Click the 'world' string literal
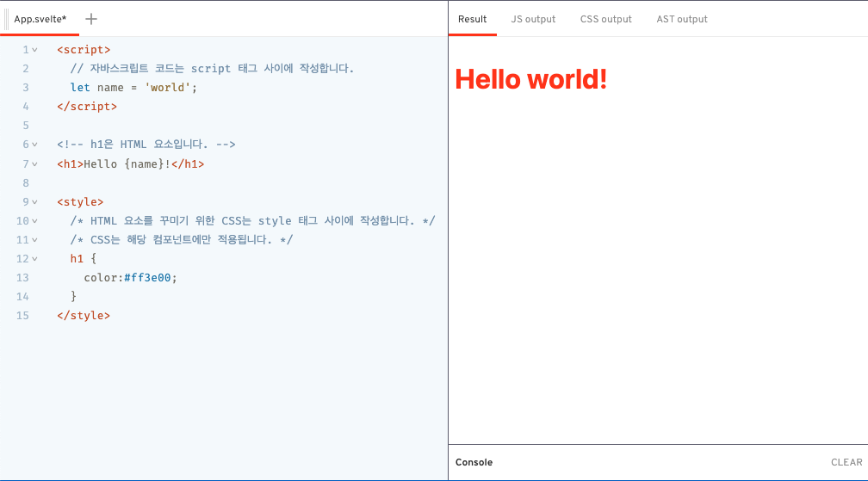Viewport: 868px width, 481px height. click(168, 88)
